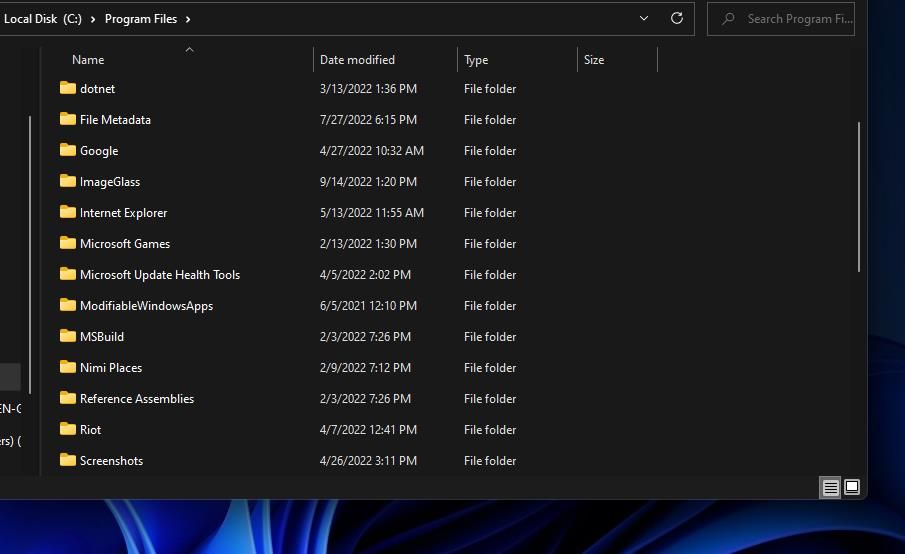Click the date 2/9/2022 7:12 PM
This screenshot has width=905, height=554.
[x=365, y=368]
